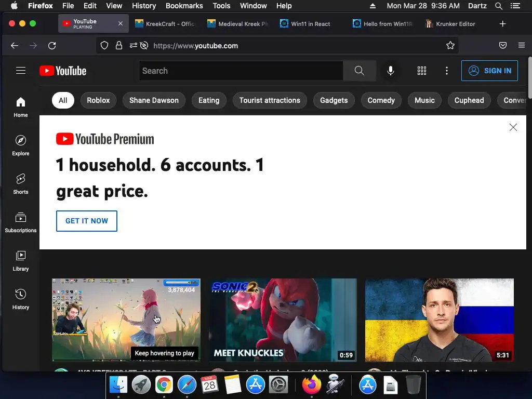
Task: Open the History menu in menu bar
Action: [x=144, y=6]
